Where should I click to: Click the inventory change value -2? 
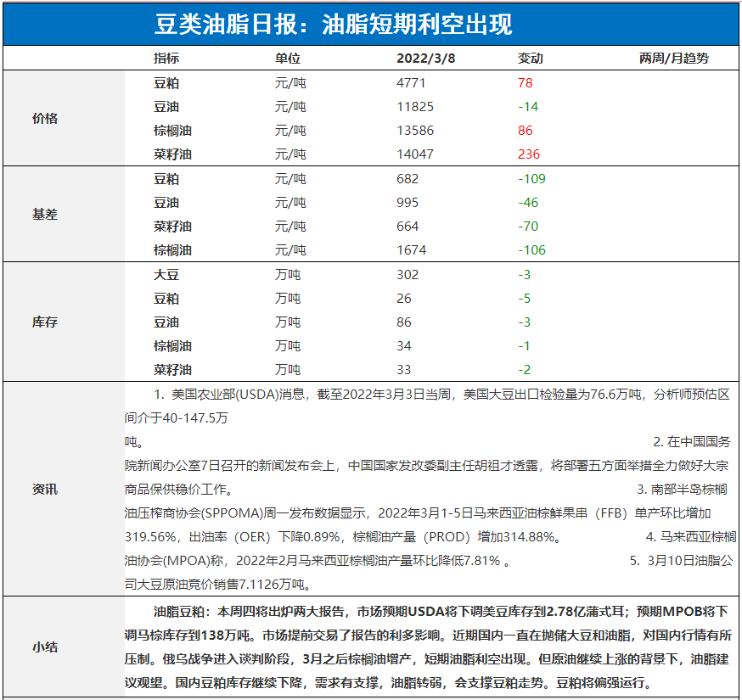pyautogui.click(x=525, y=369)
